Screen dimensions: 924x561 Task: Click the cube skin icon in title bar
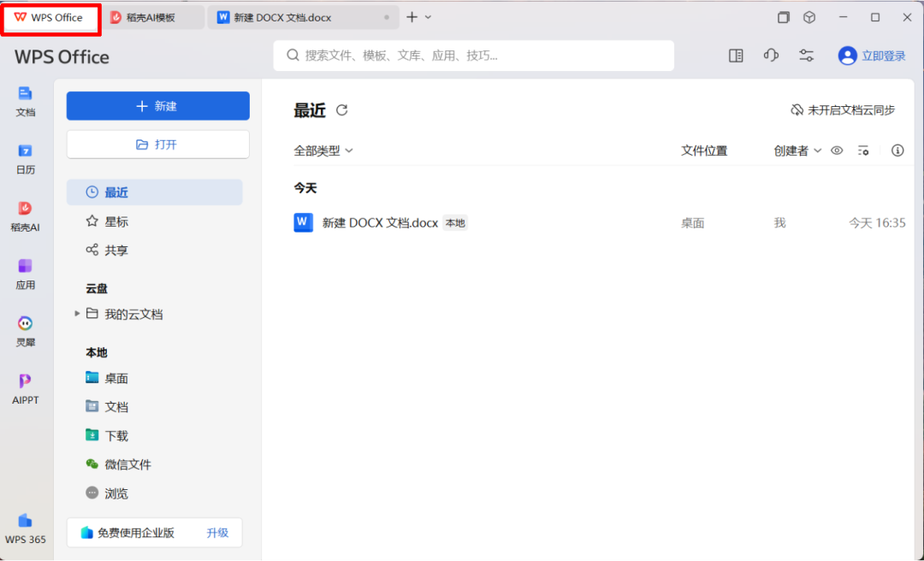tap(809, 18)
